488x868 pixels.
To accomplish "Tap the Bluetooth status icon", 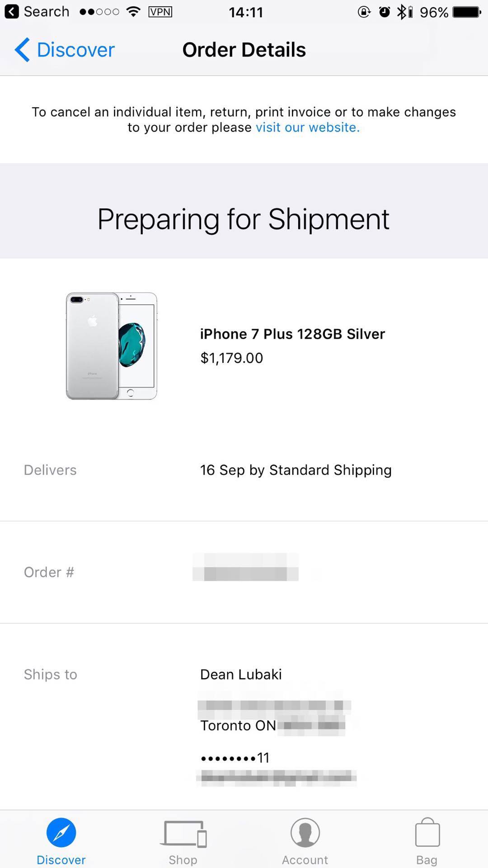I will coord(402,12).
